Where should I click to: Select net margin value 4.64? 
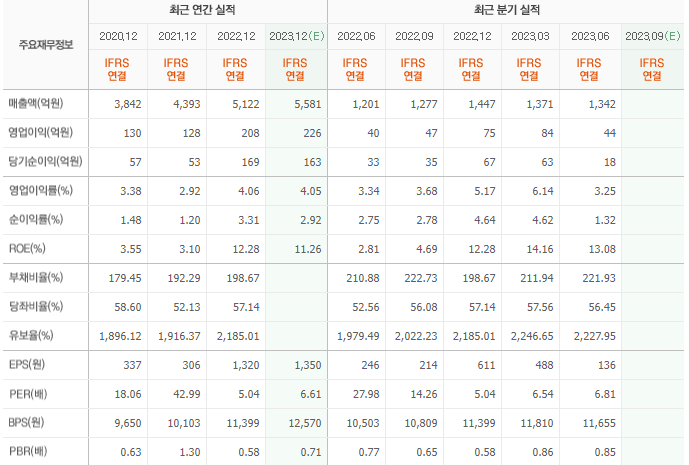coord(485,220)
